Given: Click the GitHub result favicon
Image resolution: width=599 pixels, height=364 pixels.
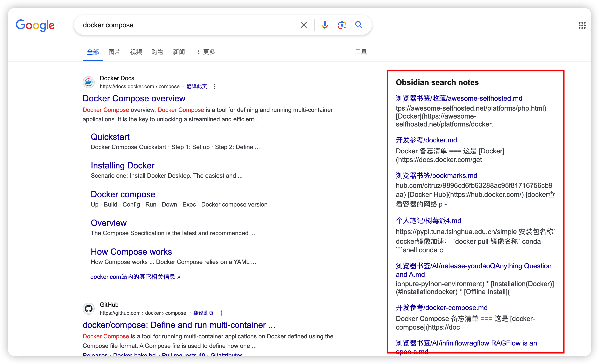Looking at the screenshot, I should pyautogui.click(x=89, y=308).
